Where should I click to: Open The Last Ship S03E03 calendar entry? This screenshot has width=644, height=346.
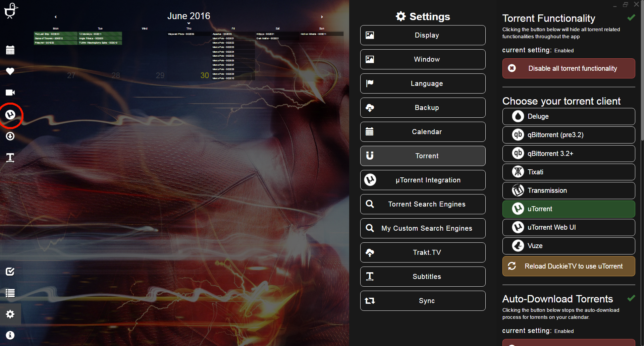(x=56, y=34)
